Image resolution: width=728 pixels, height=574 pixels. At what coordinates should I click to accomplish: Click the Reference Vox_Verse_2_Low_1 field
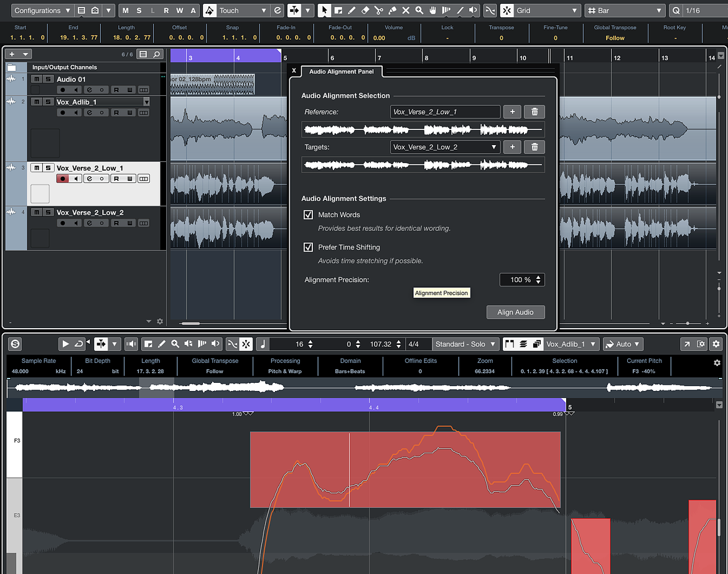[x=445, y=112]
